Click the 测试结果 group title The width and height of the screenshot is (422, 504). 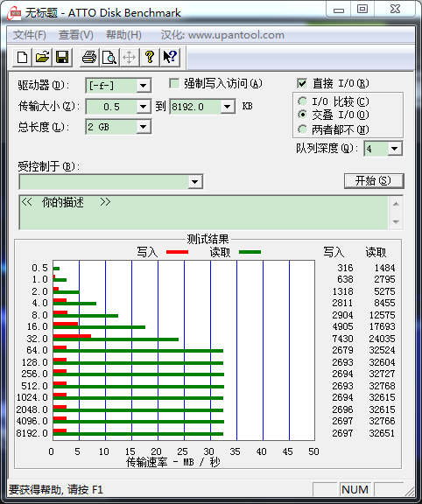[x=207, y=239]
